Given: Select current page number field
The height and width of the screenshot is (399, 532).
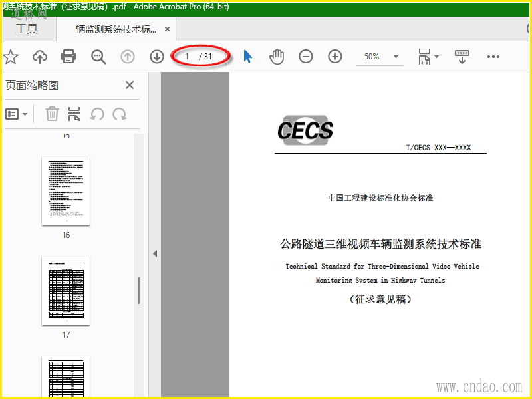Looking at the screenshot, I should click(187, 57).
